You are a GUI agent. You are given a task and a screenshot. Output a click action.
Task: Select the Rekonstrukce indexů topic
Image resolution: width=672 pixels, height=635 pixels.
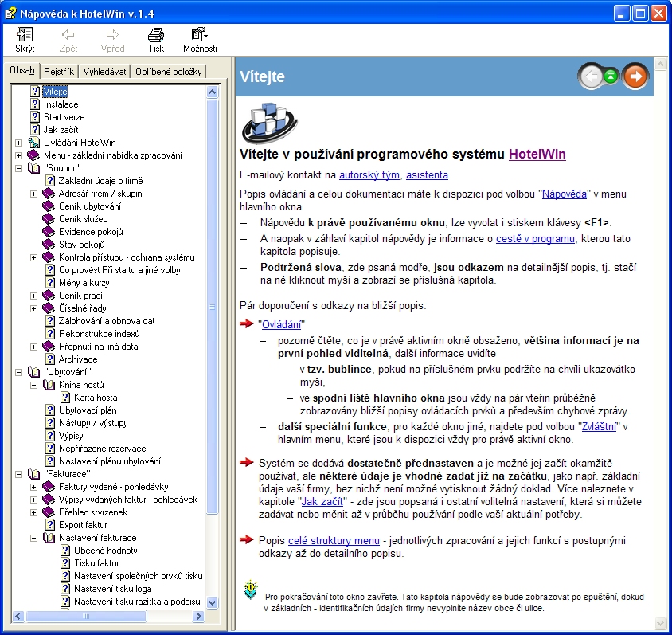point(99,334)
